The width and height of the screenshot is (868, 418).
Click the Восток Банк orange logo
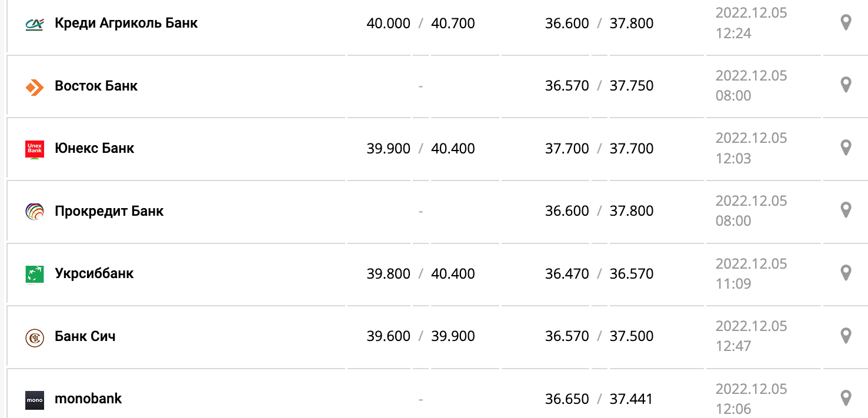click(35, 86)
